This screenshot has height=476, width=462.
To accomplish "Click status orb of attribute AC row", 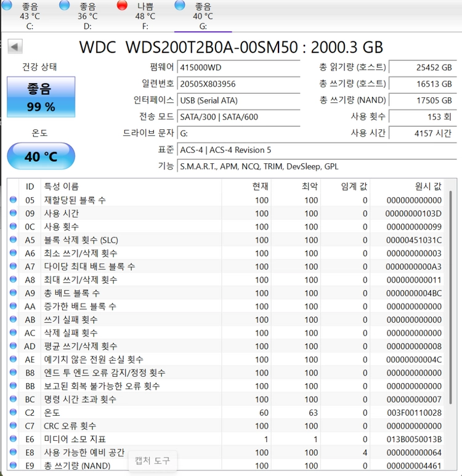I will [13, 333].
